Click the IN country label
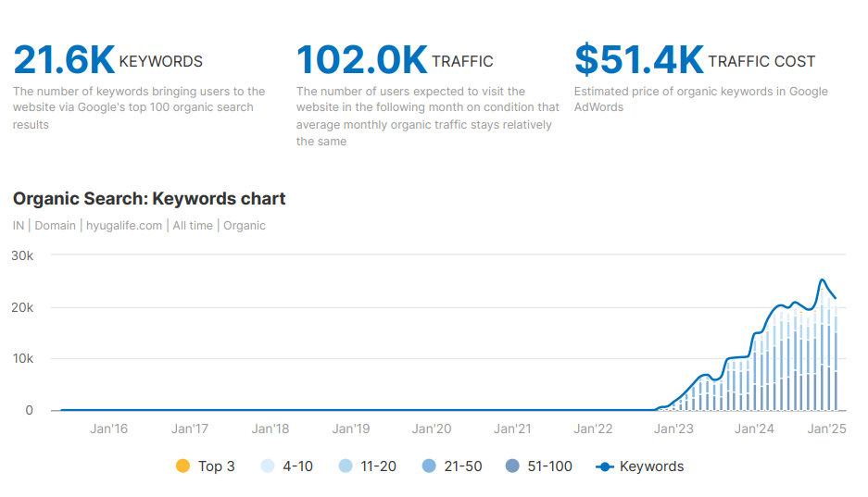 tap(19, 226)
